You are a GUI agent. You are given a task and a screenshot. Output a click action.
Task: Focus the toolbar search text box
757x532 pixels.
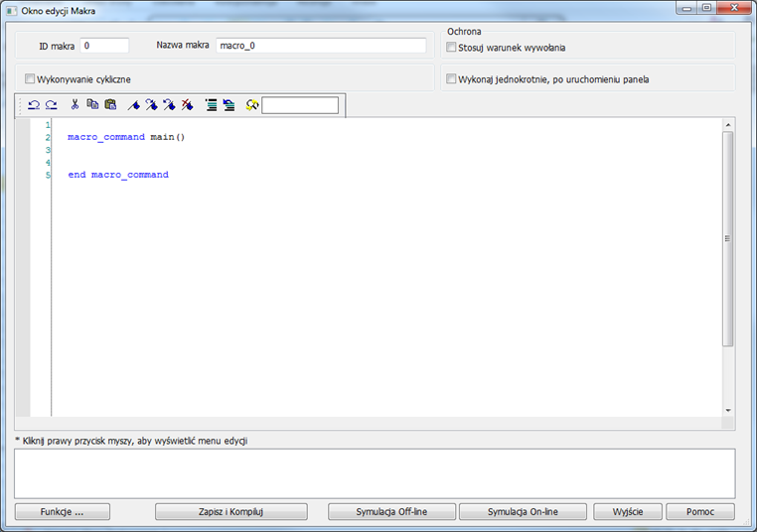pos(300,105)
